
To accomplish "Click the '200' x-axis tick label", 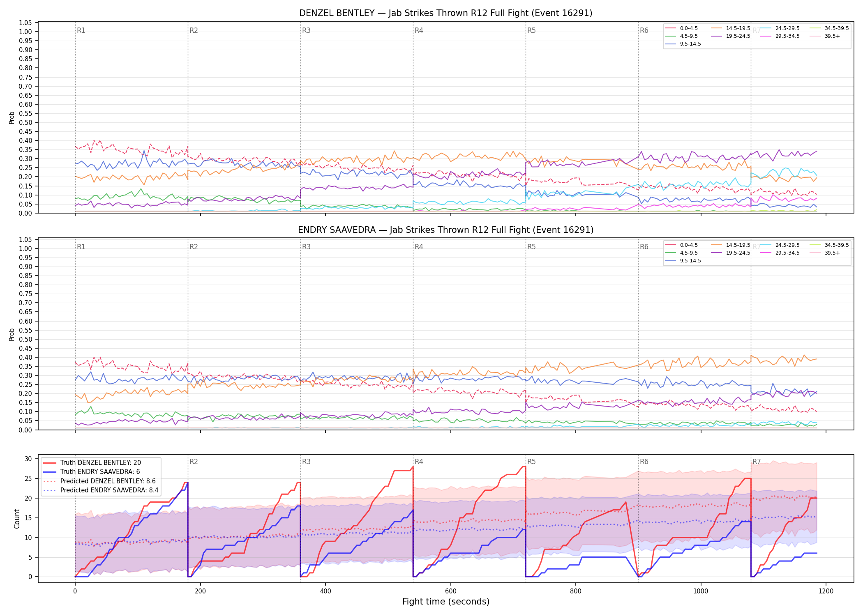I will (x=200, y=591).
